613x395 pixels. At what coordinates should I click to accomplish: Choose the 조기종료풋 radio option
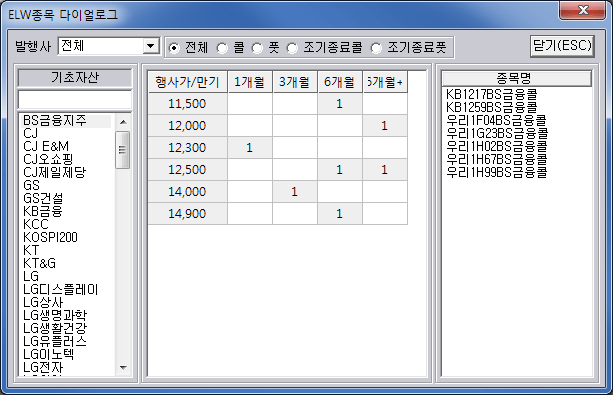tap(376, 48)
